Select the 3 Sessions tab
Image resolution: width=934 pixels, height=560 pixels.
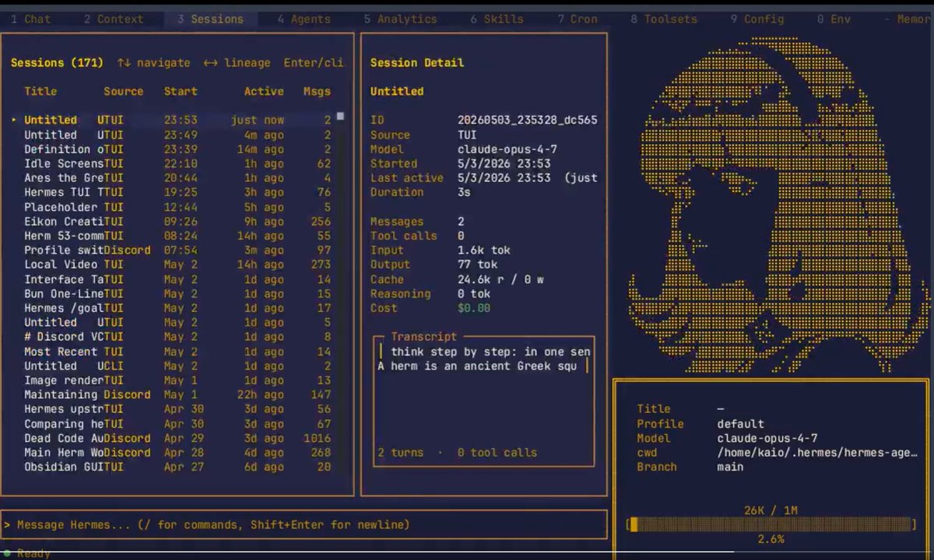click(210, 19)
